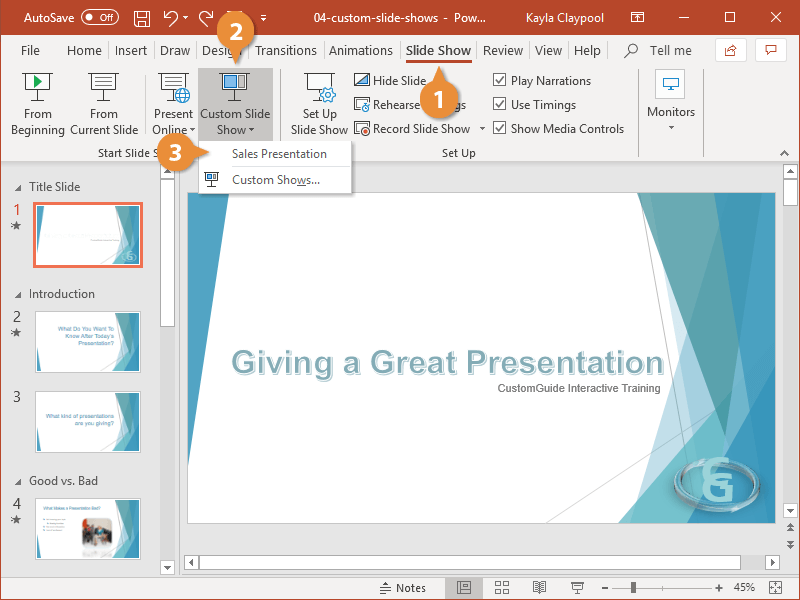
Task: Turn off Show Media Controls
Action: coord(502,128)
